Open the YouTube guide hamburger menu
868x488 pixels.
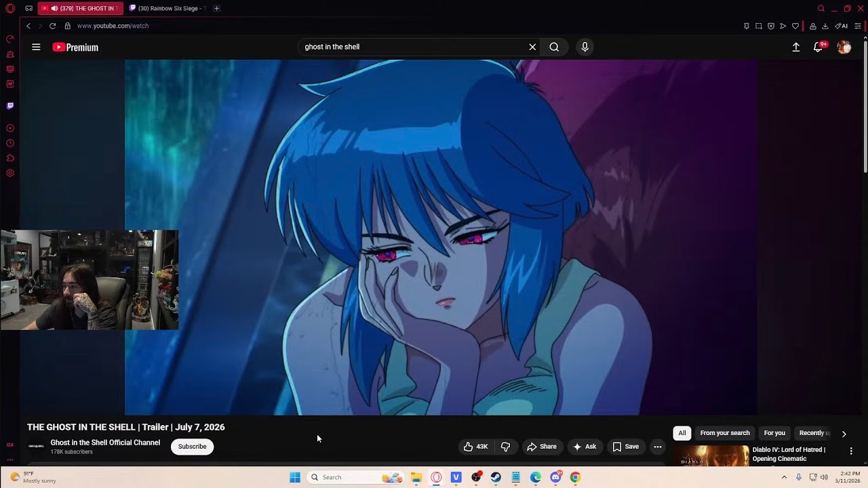point(36,47)
